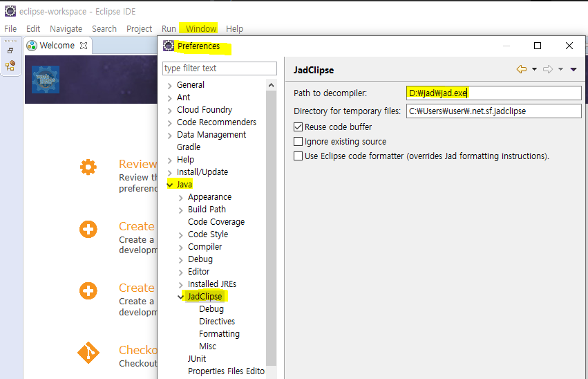Viewport: 588px width, 379px height.
Task: Open the File menu
Action: pyautogui.click(x=10, y=29)
